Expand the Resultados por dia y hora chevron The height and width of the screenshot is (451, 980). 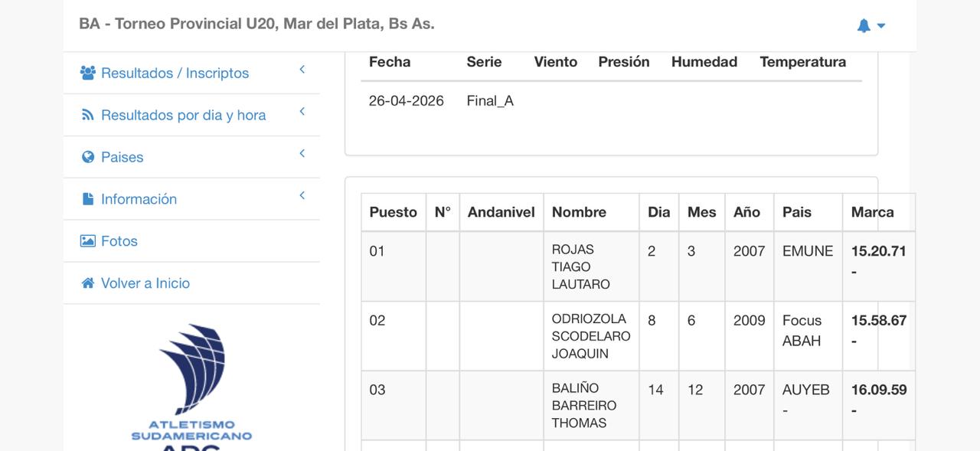click(302, 112)
